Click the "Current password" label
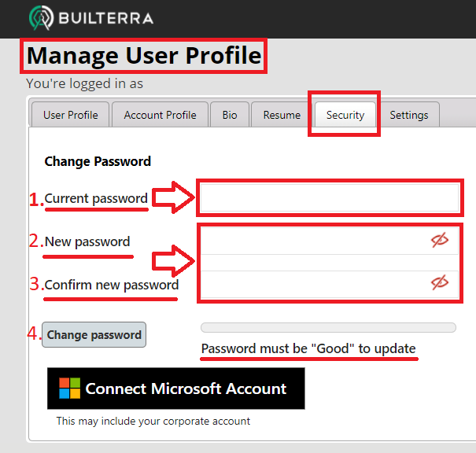This screenshot has width=476, height=453. [x=96, y=199]
